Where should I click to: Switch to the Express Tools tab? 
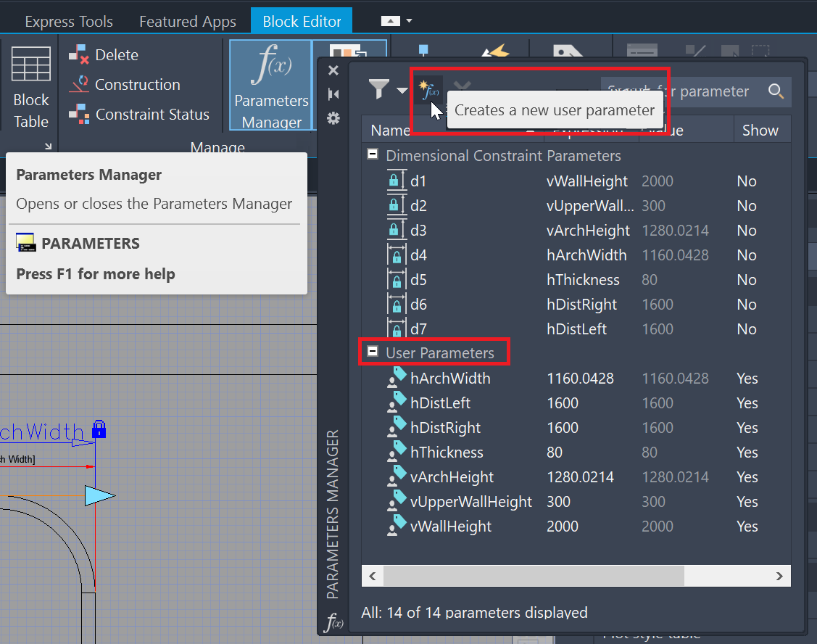pyautogui.click(x=69, y=21)
